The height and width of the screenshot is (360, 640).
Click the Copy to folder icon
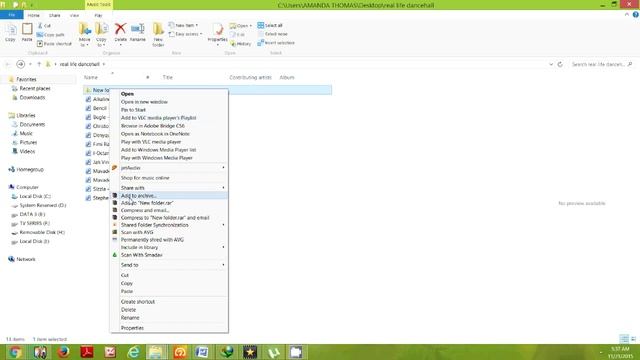(x=102, y=30)
